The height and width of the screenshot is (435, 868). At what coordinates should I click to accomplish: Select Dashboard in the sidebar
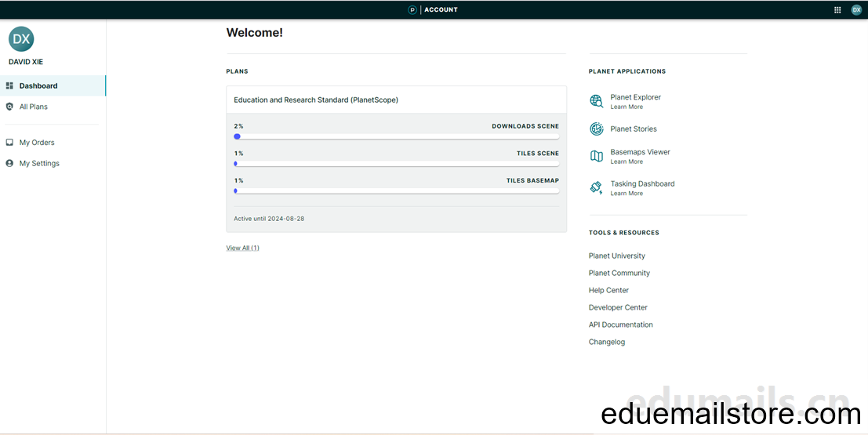[53, 85]
